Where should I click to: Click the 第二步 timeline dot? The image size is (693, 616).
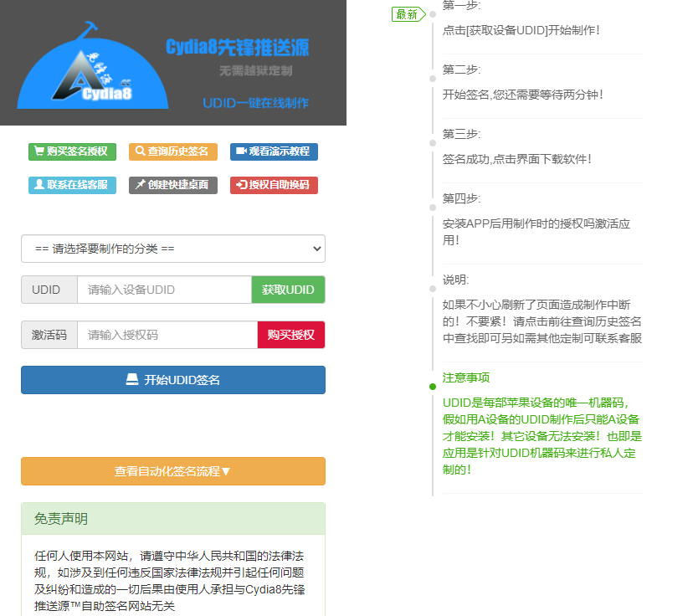point(433,79)
